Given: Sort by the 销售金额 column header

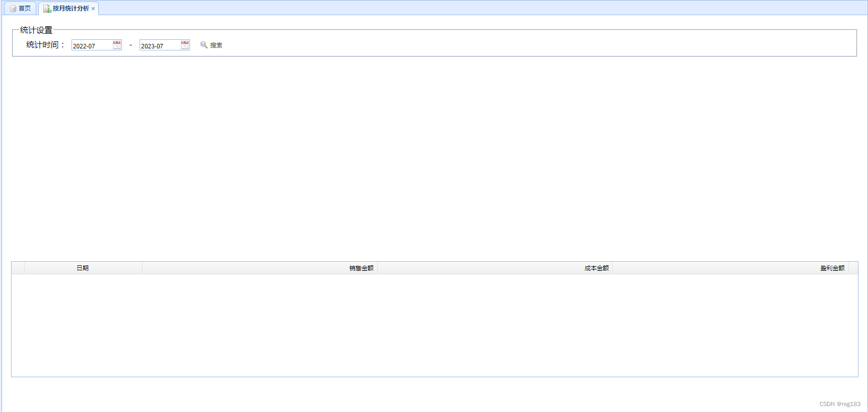Looking at the screenshot, I should pos(260,268).
